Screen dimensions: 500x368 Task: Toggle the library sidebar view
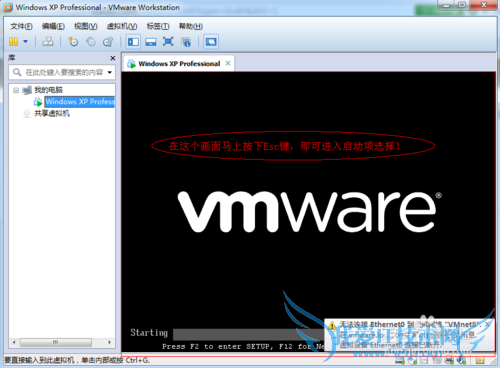(x=133, y=42)
